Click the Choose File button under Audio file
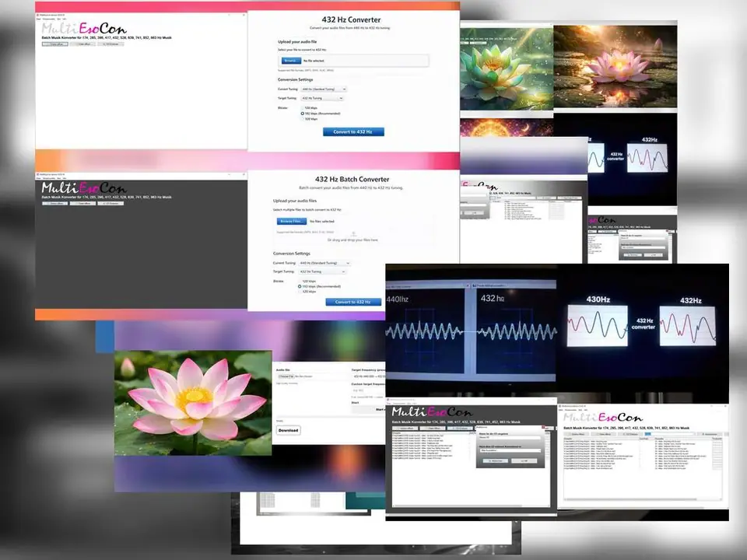The height and width of the screenshot is (560, 747). click(285, 376)
